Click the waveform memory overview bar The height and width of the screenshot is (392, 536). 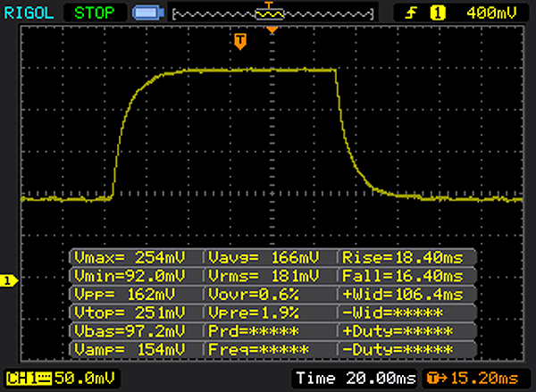click(272, 14)
